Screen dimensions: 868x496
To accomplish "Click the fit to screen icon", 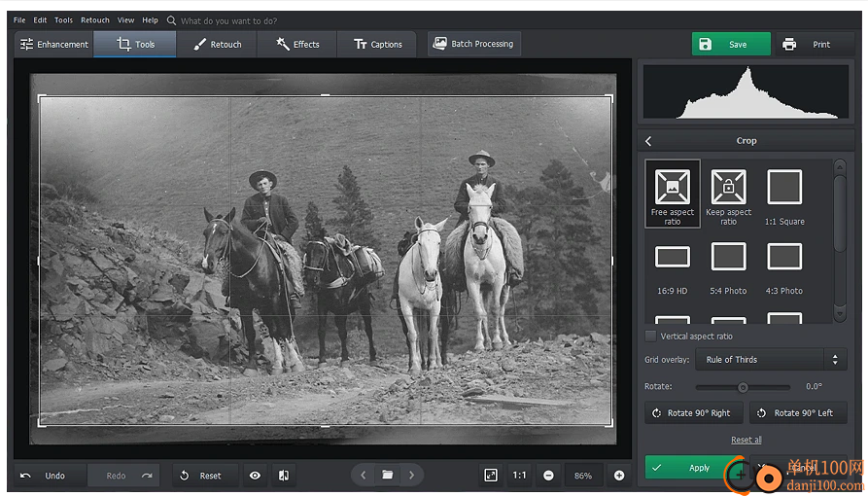I will (x=491, y=475).
